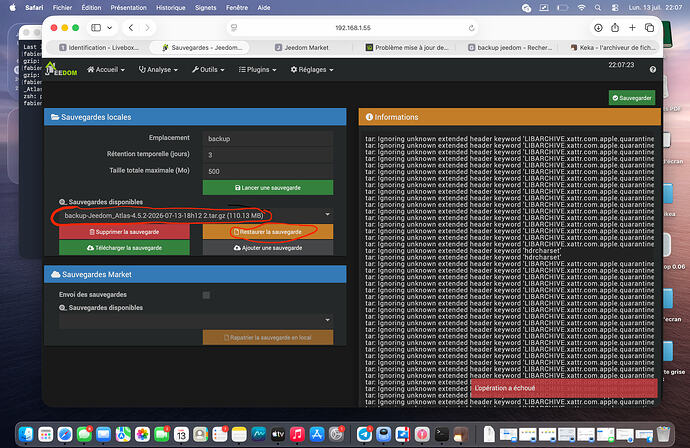This screenshot has width=690, height=448.
Task: Open Music app in the Dock
Action: pos(297,434)
